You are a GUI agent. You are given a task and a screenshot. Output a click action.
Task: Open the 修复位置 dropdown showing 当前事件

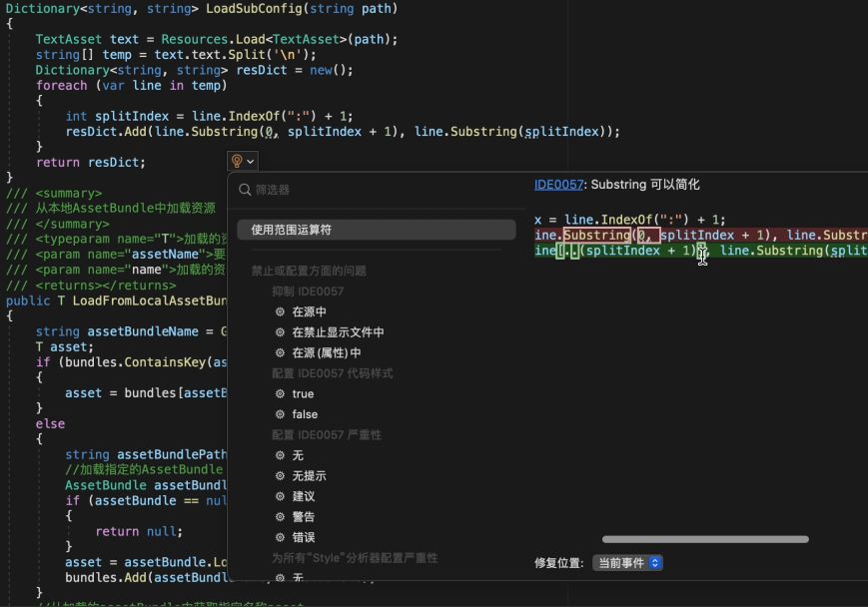[x=627, y=563]
